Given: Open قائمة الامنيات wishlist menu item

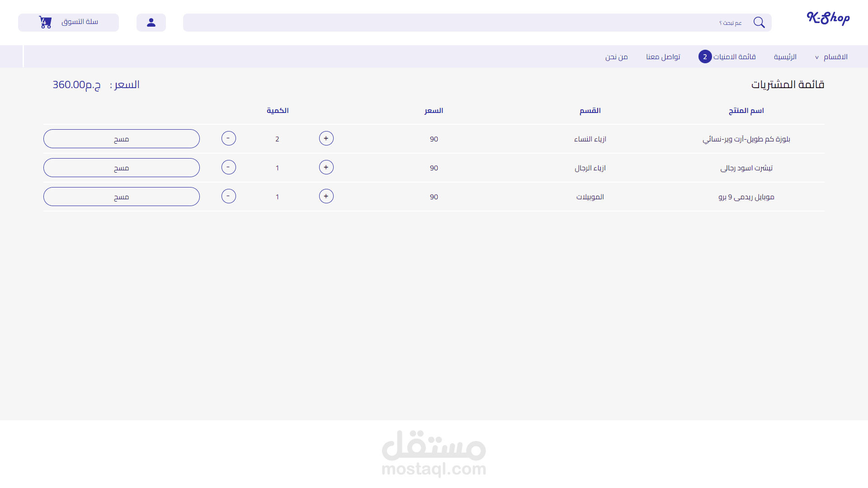Looking at the screenshot, I should click(734, 57).
